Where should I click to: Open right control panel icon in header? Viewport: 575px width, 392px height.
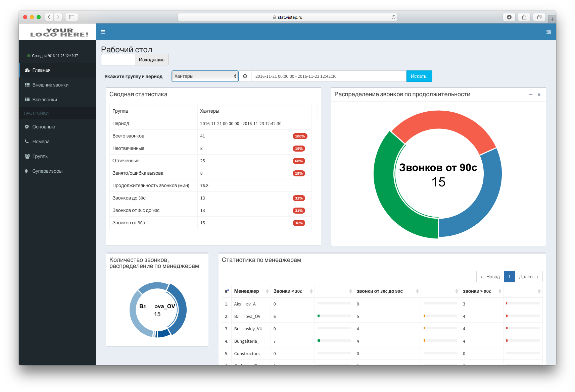pos(548,32)
